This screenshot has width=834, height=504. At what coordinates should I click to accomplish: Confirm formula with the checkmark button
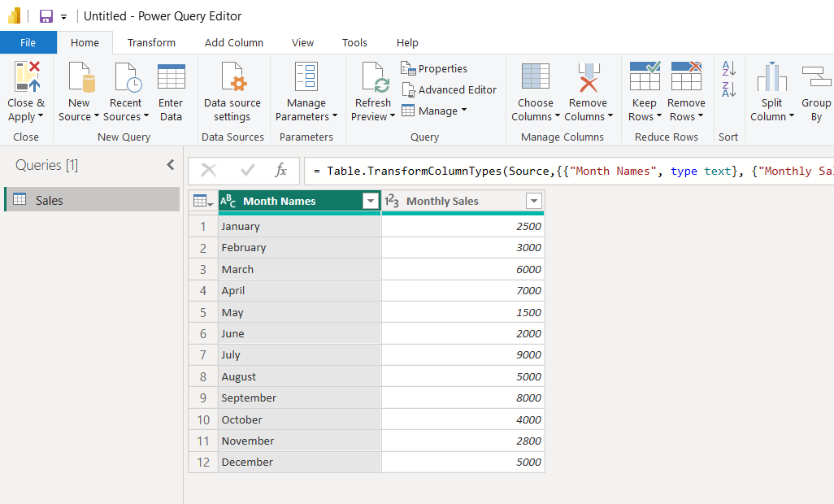(x=248, y=171)
